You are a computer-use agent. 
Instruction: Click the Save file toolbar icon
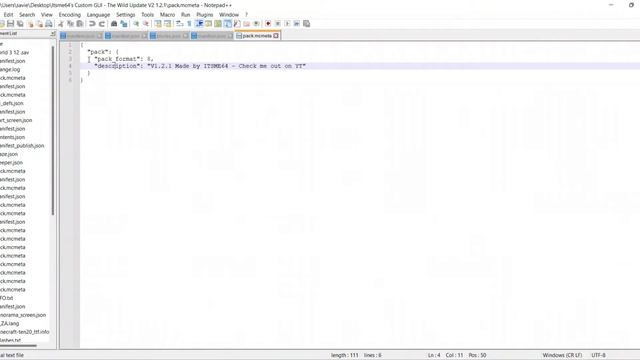(10, 24)
